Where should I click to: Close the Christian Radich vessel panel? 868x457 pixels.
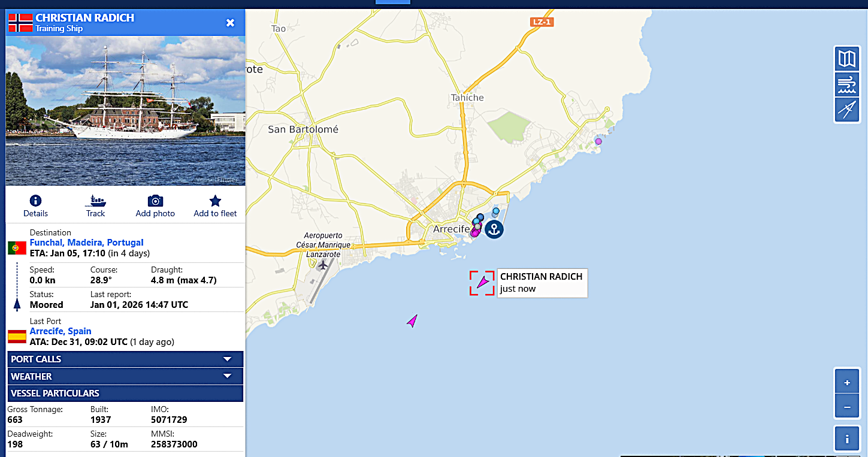coord(230,23)
